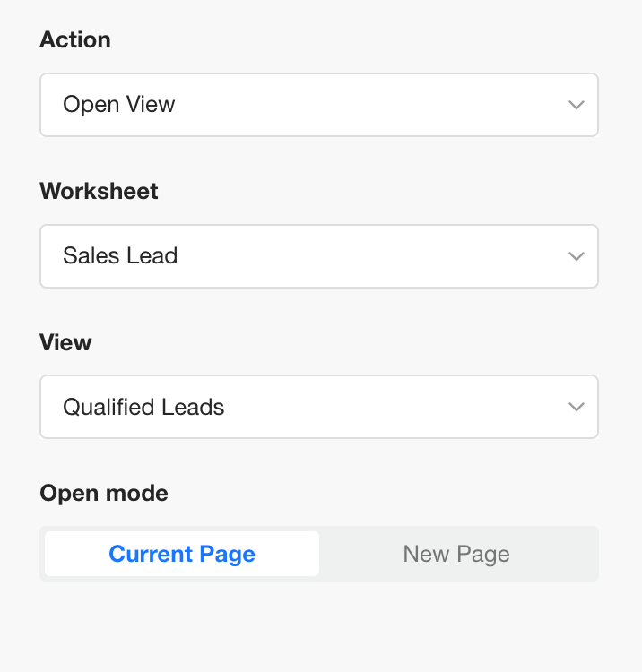Click the Open View text

[x=119, y=105]
